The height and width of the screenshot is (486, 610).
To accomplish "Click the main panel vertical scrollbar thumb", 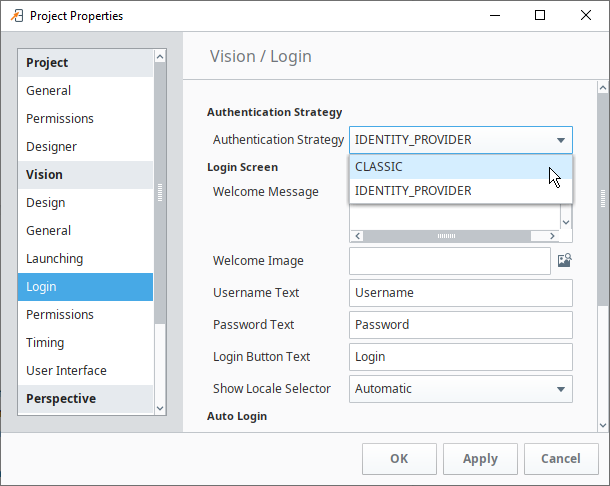I will (x=603, y=200).
